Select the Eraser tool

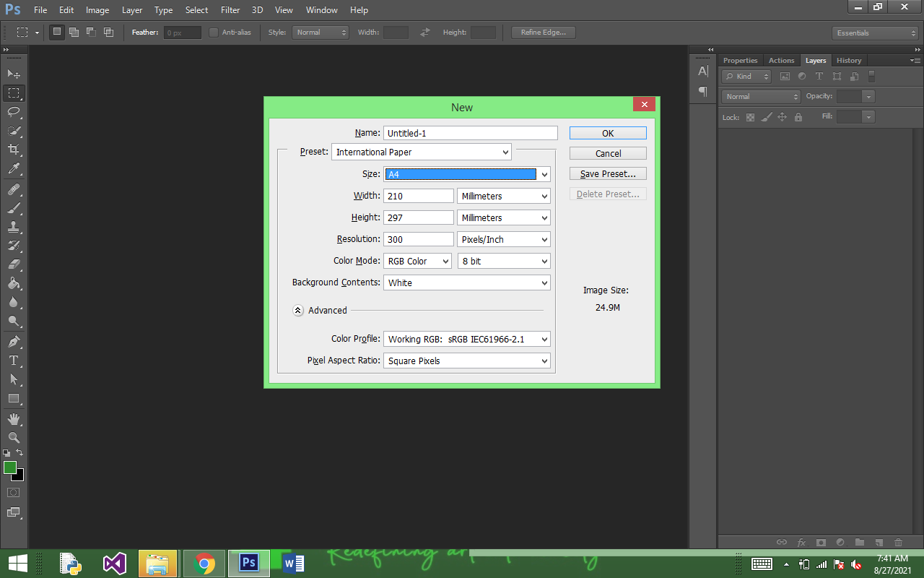click(14, 264)
